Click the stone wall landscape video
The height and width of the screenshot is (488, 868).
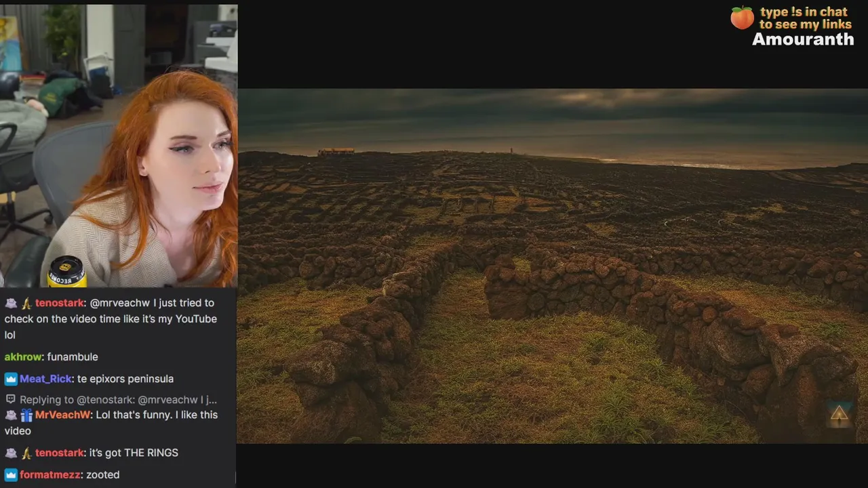552,266
